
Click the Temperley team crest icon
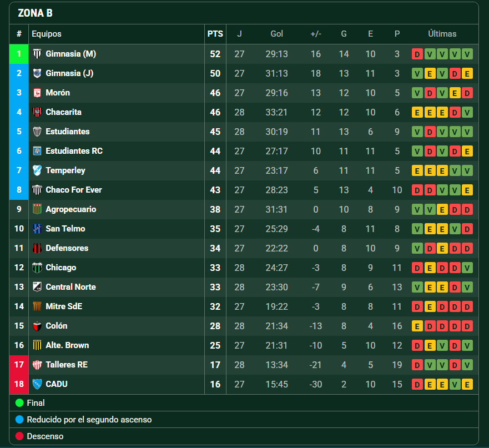tap(37, 170)
